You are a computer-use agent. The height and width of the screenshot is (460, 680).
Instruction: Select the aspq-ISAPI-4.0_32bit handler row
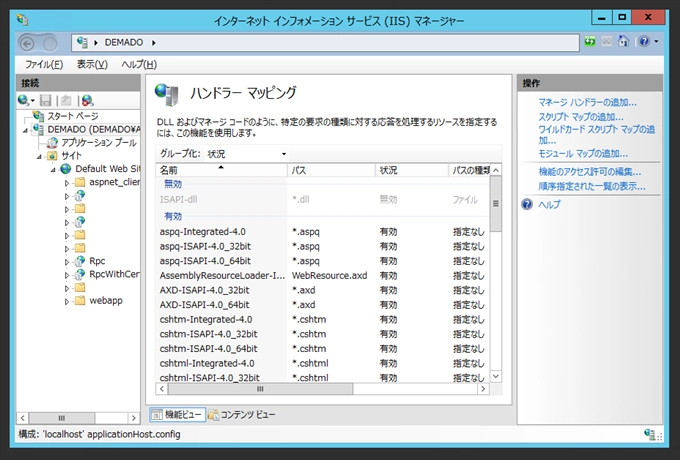coord(323,246)
